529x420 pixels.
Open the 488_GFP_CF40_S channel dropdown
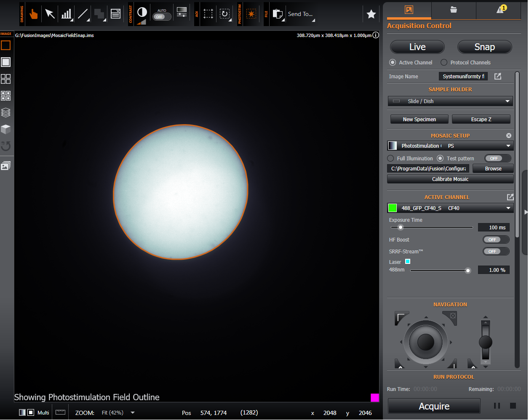coord(450,208)
